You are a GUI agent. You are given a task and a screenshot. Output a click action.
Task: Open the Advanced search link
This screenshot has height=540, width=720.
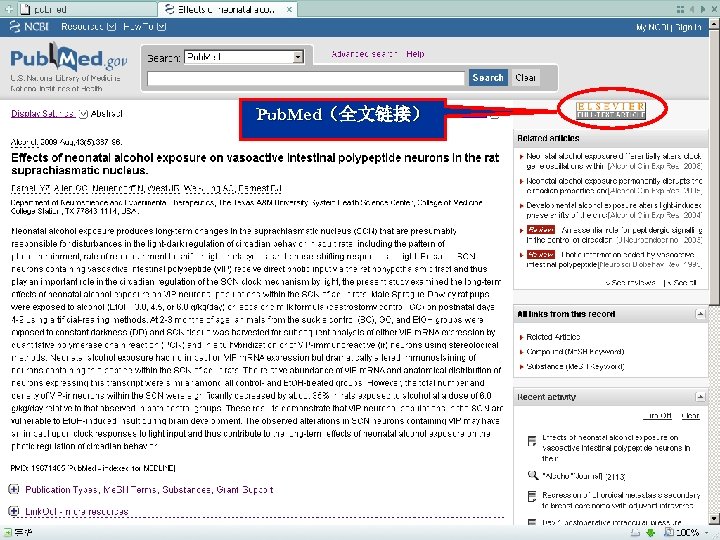[x=364, y=54]
